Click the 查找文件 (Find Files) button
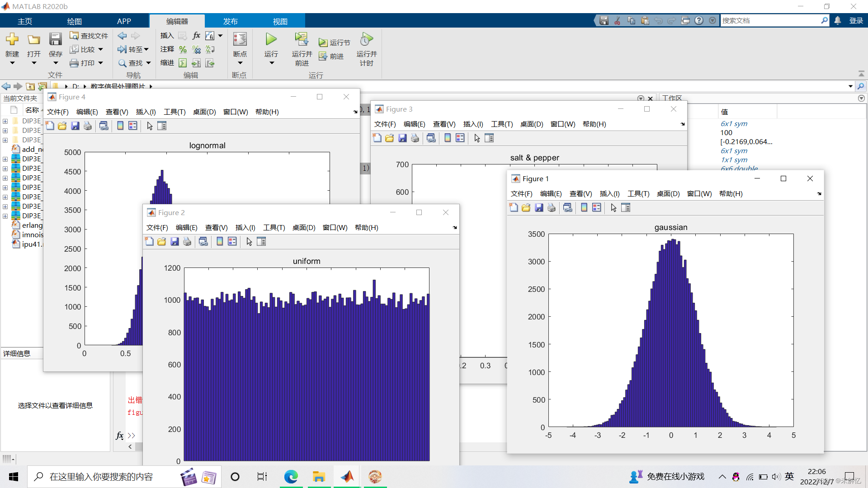This screenshot has width=868, height=488. pyautogui.click(x=89, y=36)
